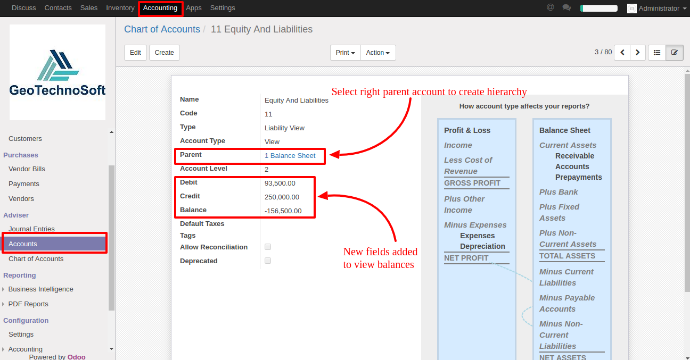Open the Settings top menu
Screen dimensions: 690x360
(x=223, y=8)
